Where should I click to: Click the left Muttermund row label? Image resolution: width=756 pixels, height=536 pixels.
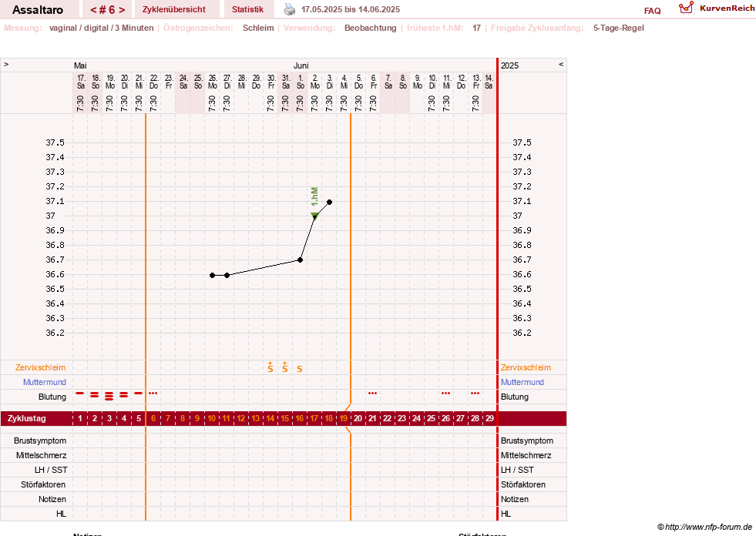click(x=45, y=382)
